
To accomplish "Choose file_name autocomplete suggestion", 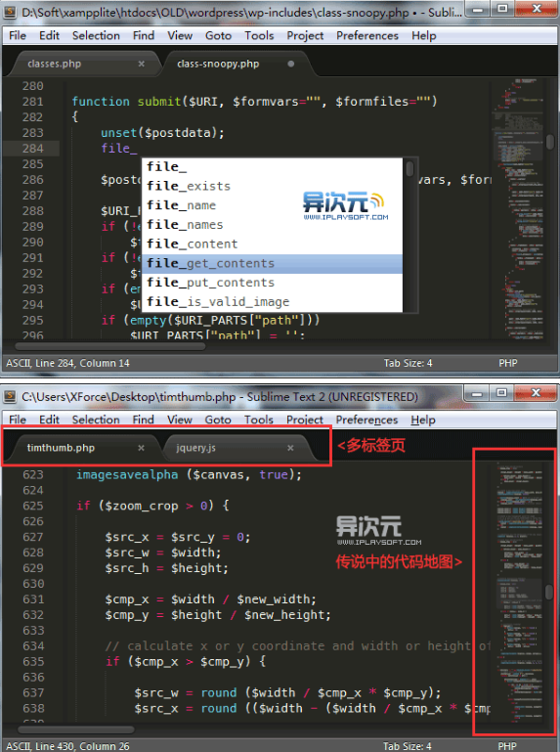I will pos(272,205).
